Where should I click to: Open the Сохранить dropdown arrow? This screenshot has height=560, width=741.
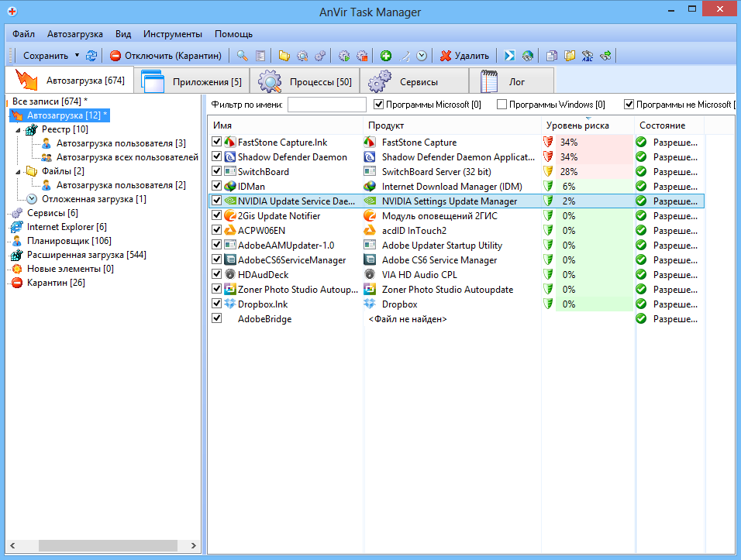point(77,56)
